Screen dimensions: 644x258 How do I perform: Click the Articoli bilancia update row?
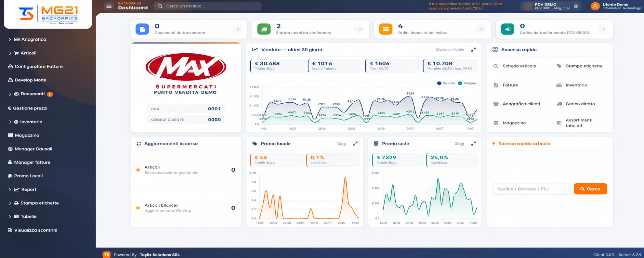[186, 208]
